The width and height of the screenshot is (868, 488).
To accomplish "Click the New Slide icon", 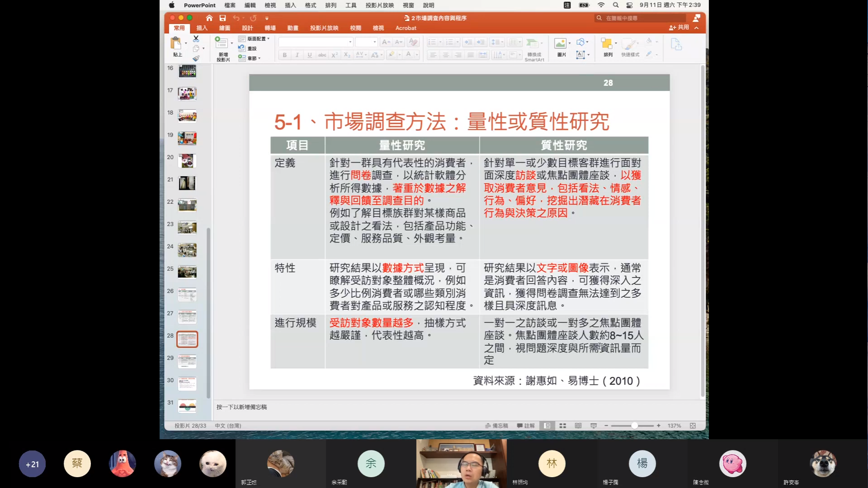I will (x=221, y=44).
